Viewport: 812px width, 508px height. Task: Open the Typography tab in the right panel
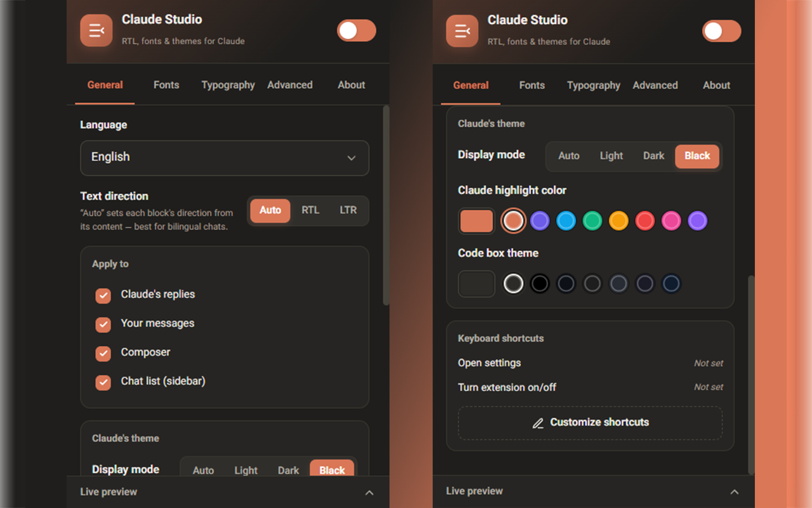tap(594, 85)
